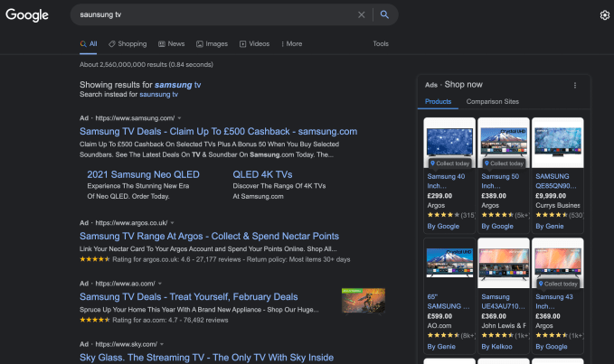Select the All tab
The height and width of the screenshot is (364, 614).
89,43
